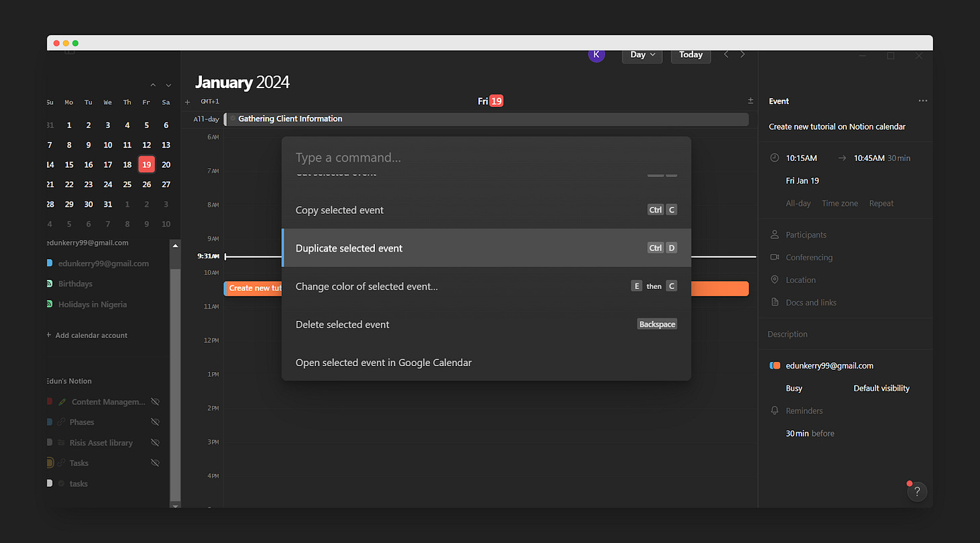The height and width of the screenshot is (543, 980).
Task: Show the hidden Phases database
Action: [x=155, y=422]
